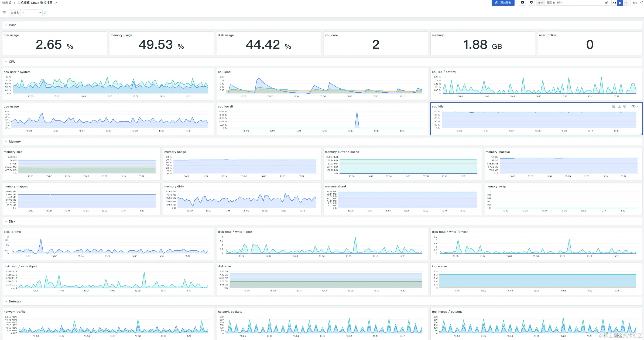Collapse the Network section

[6, 301]
